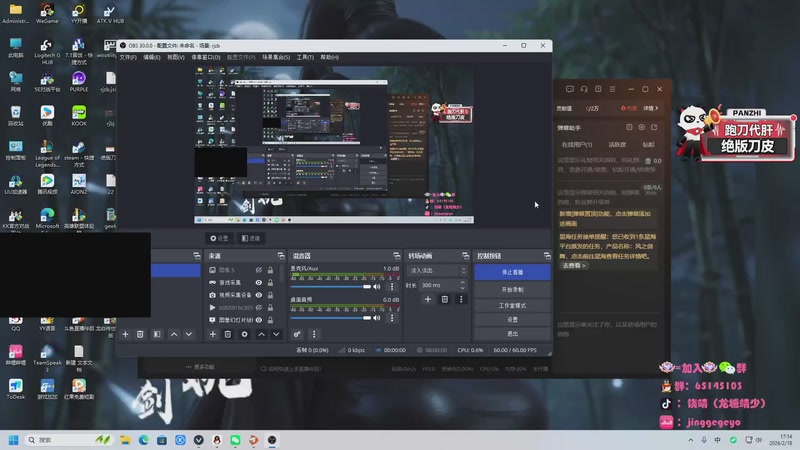Viewport: 800px width, 450px height.
Task: Add a new source with the plus icon
Action: click(213, 334)
